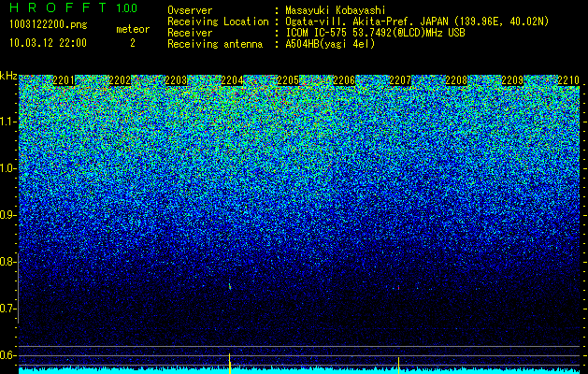Click the HROFFT 1.0.0 title text
This screenshot has width=588, height=374.
(x=74, y=7)
